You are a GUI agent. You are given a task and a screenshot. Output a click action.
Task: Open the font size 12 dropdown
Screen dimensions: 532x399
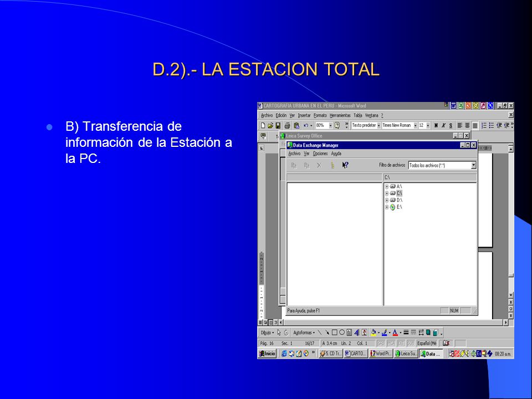pyautogui.click(x=428, y=126)
